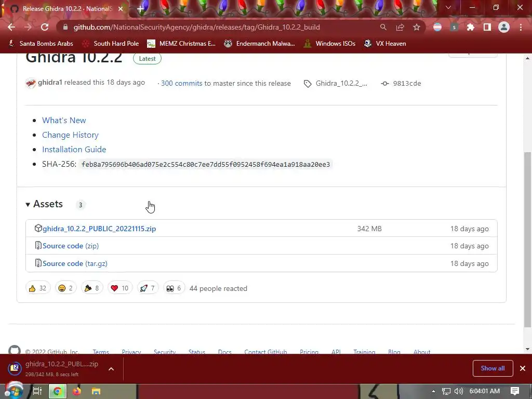The width and height of the screenshot is (532, 399).
Task: Click the network tray icon
Action: [x=446, y=391]
